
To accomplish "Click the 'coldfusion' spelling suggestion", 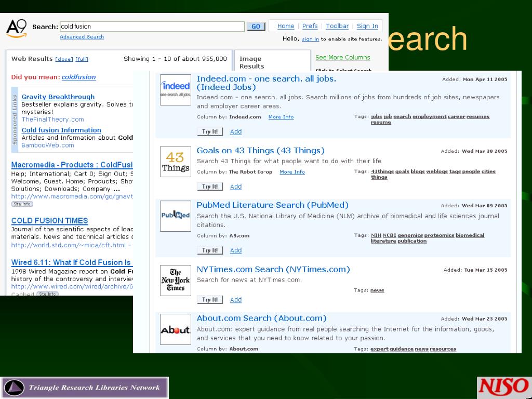I will [x=79, y=77].
